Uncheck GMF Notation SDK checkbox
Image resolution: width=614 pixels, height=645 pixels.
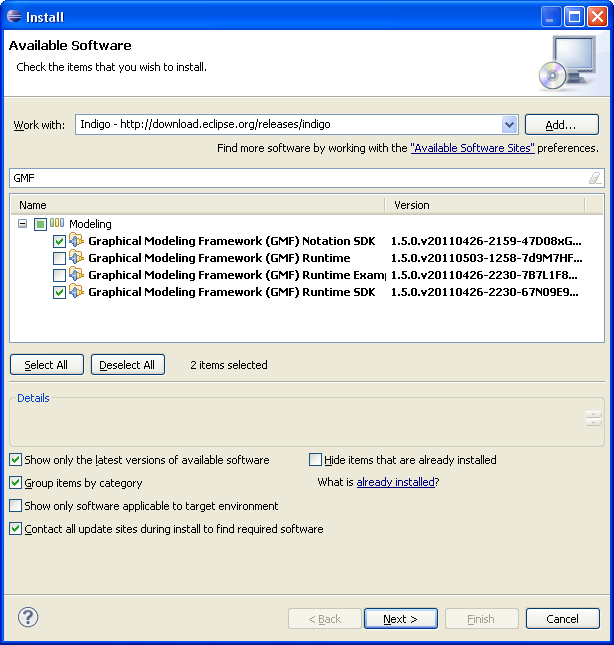pyautogui.click(x=59, y=241)
